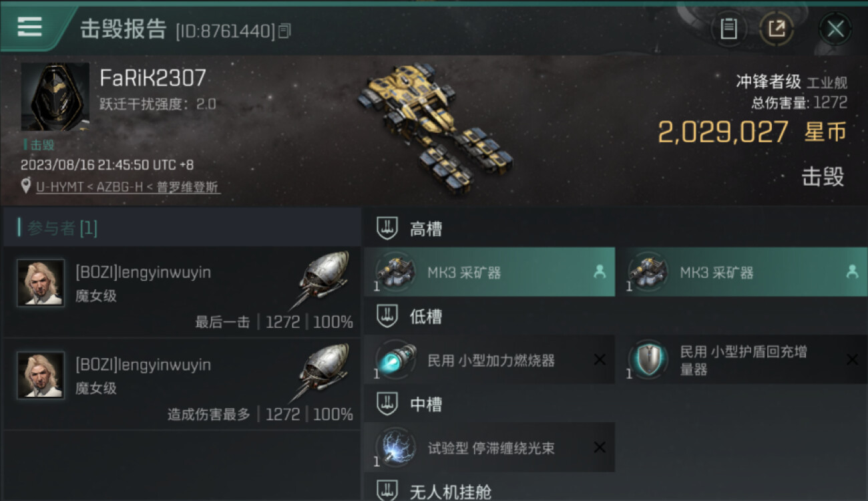The width and height of the screenshot is (868, 501).
Task: Copy the kill report ID 8761440
Action: [x=285, y=31]
